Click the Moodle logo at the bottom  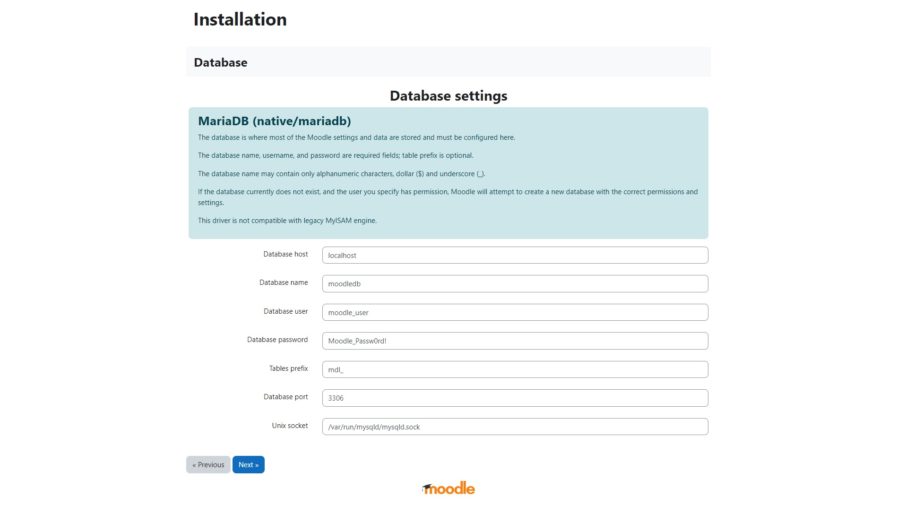448,489
